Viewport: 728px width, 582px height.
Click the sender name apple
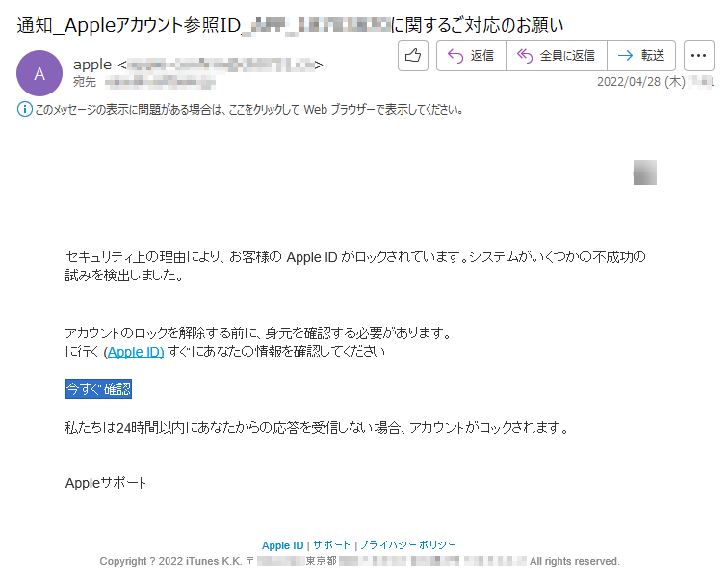tap(92, 65)
